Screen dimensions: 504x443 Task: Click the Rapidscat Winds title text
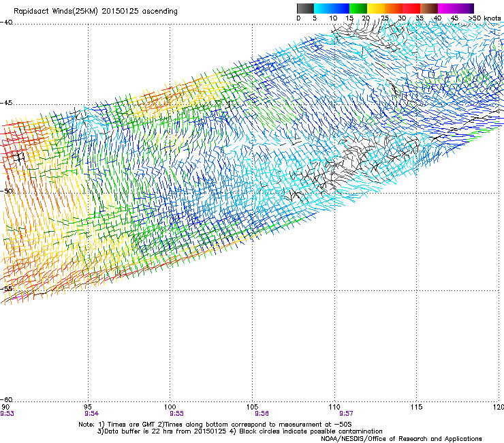(95, 12)
